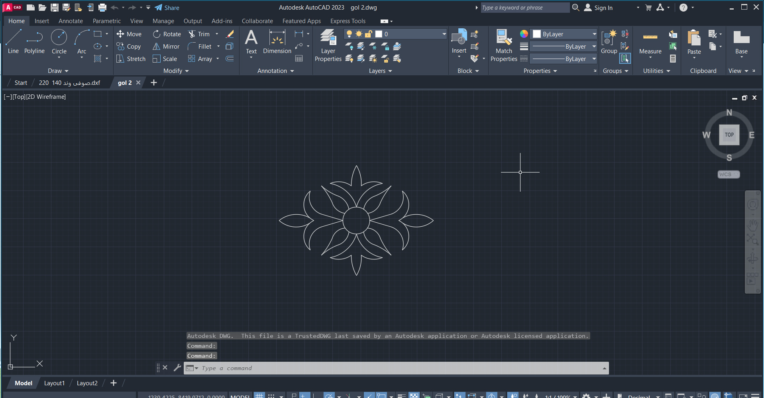Viewport: 764px width, 398px height.
Task: Expand the Modify panel
Action: (176, 71)
